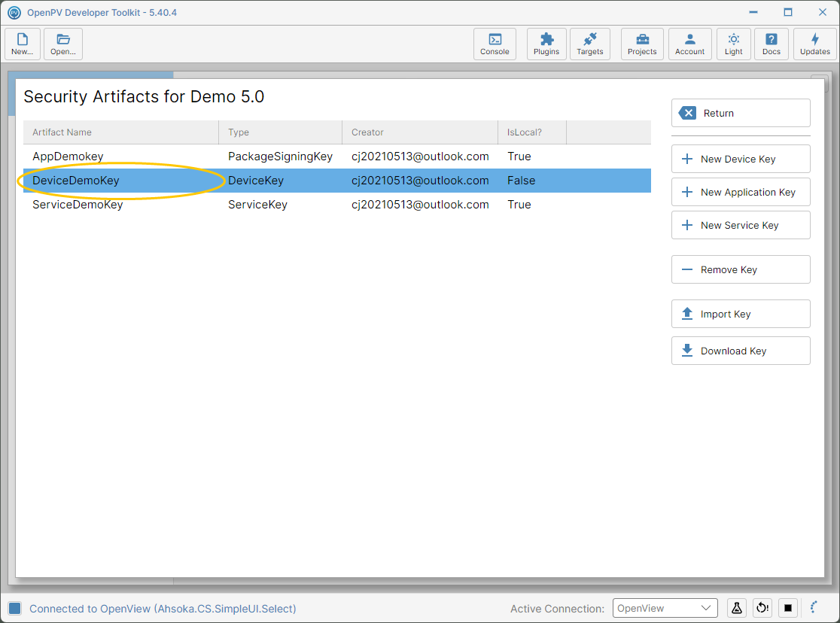Create a new file with New icon

point(23,44)
